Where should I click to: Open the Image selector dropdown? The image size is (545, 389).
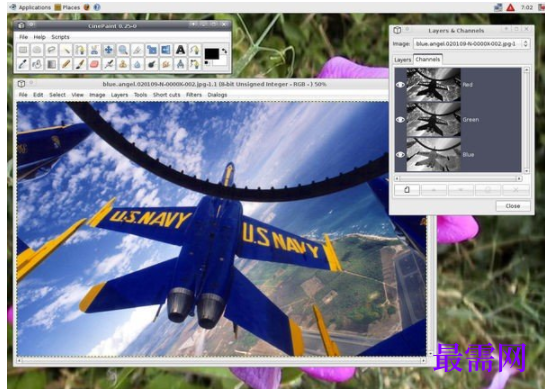pyautogui.click(x=472, y=44)
